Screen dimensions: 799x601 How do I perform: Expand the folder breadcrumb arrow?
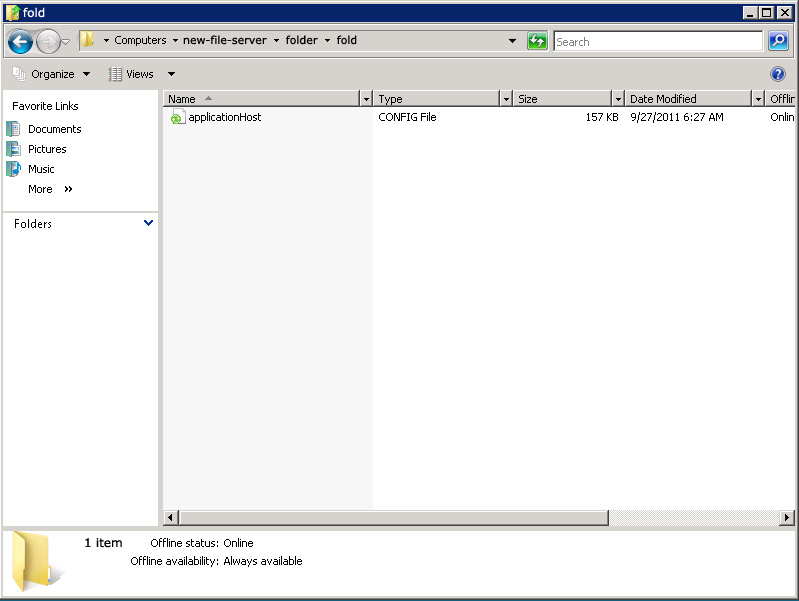coord(327,40)
